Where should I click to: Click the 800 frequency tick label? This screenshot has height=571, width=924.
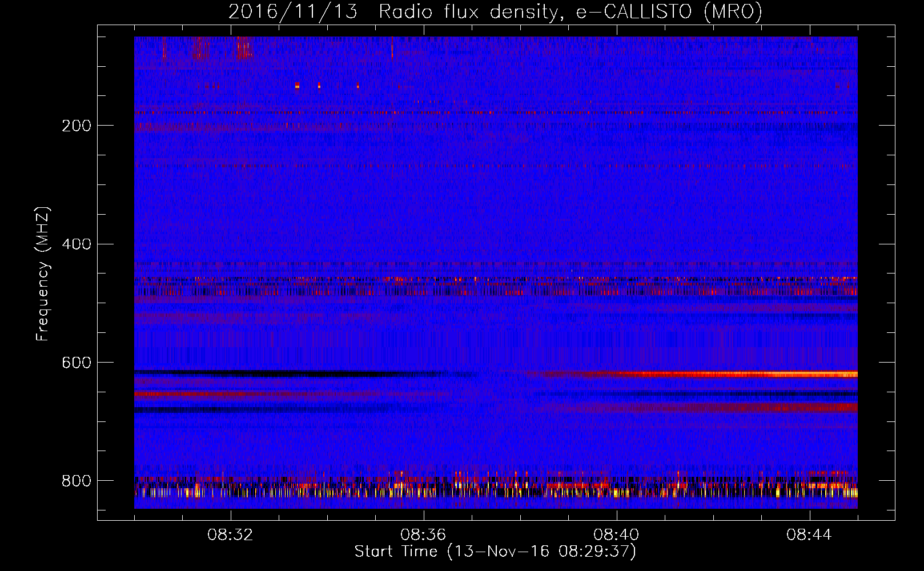(77, 481)
